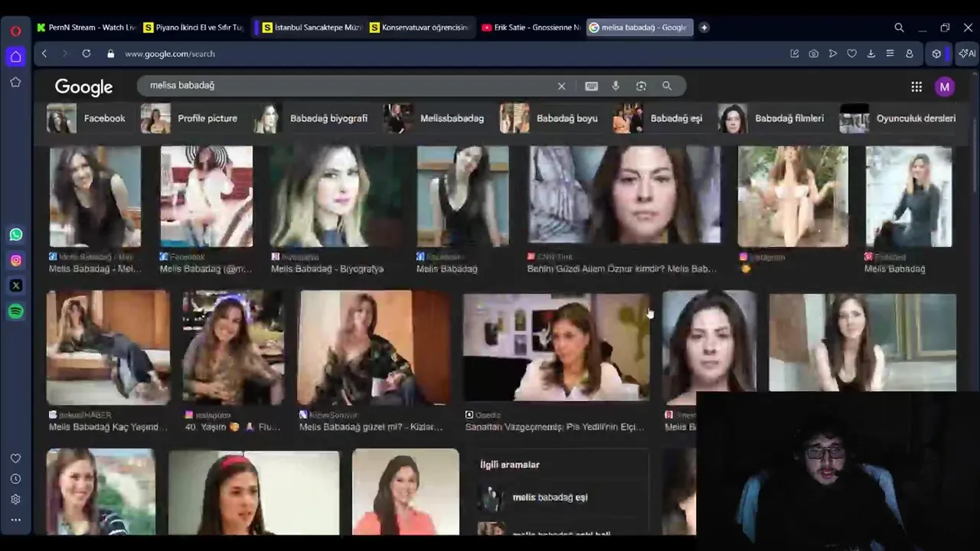The width and height of the screenshot is (980, 551).
Task: Reload the current page
Action: [87, 54]
